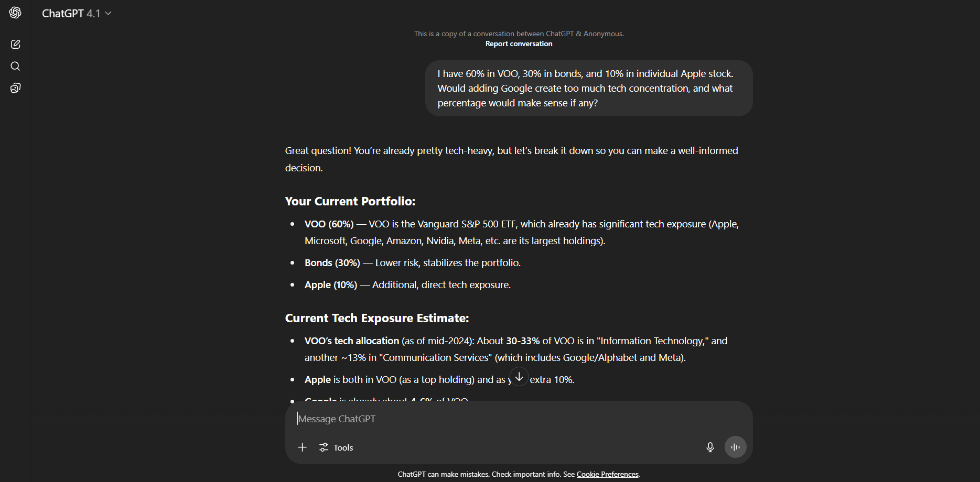
Task: Click the user message about VOO and bonds
Action: (589, 89)
